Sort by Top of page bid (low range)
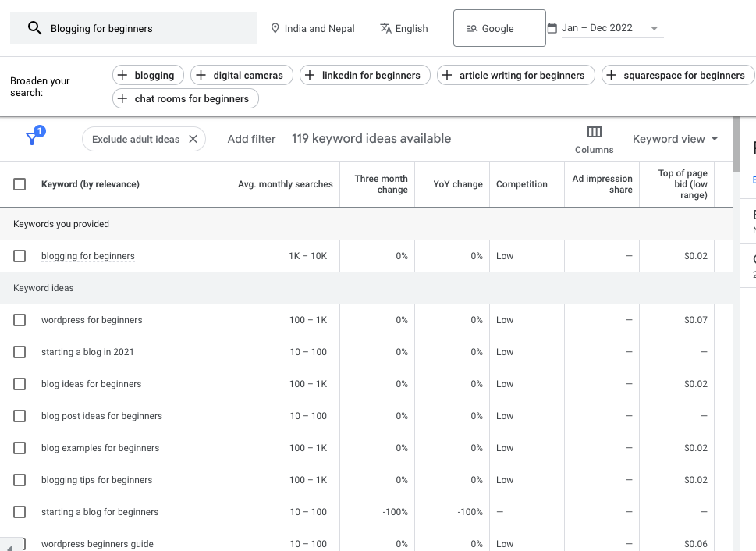756x551 pixels. [683, 184]
